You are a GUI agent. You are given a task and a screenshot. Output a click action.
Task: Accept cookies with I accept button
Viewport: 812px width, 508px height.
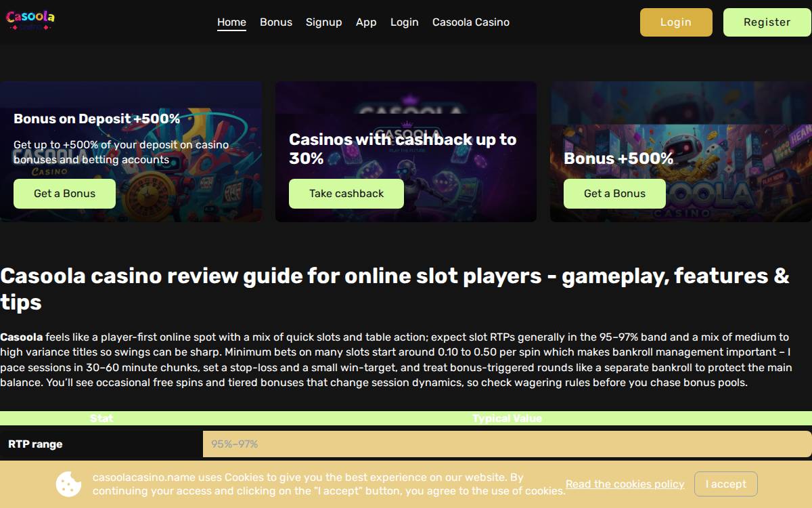pos(726,484)
